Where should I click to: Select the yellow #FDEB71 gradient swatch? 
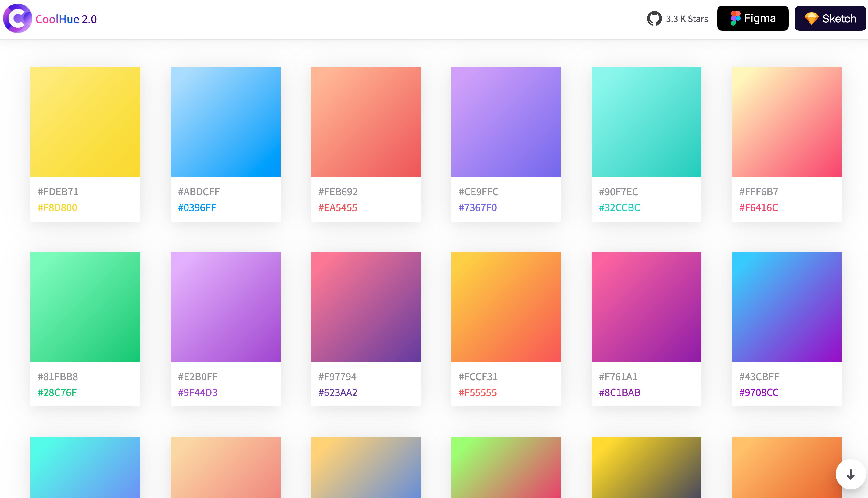tap(85, 122)
